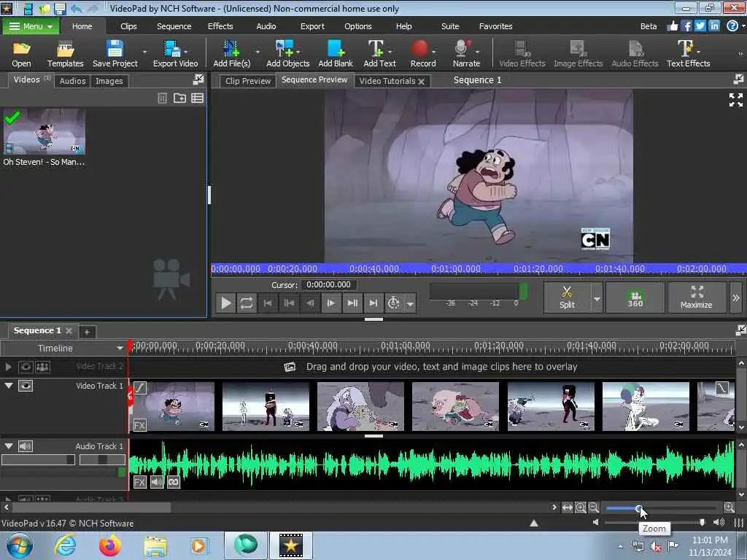
Task: Click the timeline zoom out magnifier
Action: 593,507
